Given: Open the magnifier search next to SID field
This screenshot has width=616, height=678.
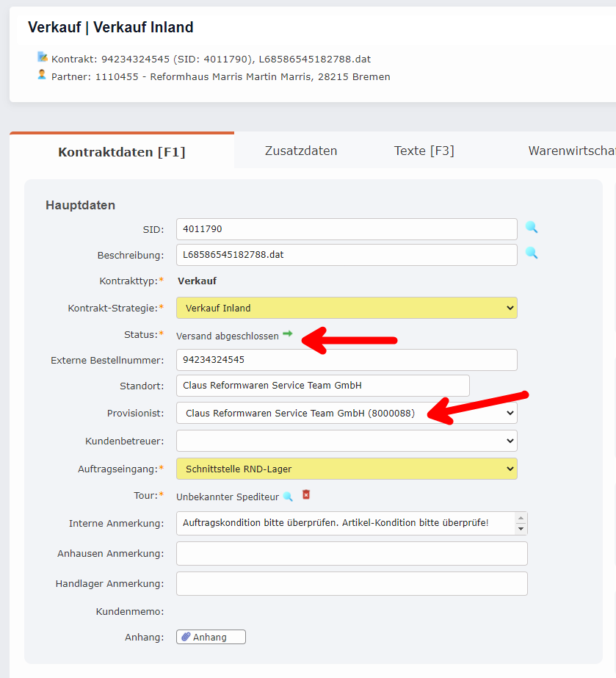Looking at the screenshot, I should (532, 228).
